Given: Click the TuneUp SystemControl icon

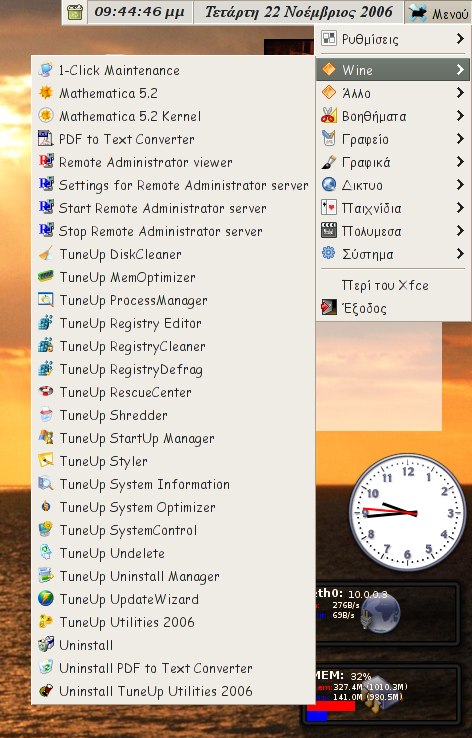Looking at the screenshot, I should coord(46,530).
